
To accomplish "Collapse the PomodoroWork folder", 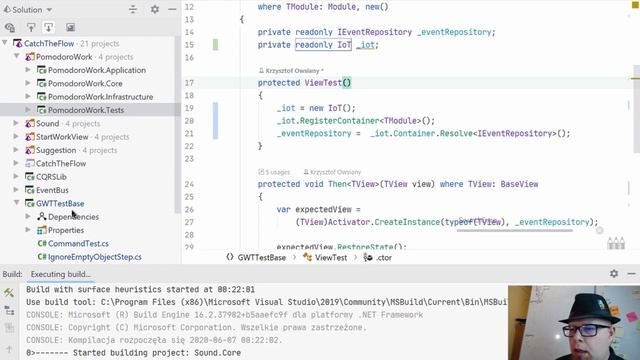I will pyautogui.click(x=17, y=56).
